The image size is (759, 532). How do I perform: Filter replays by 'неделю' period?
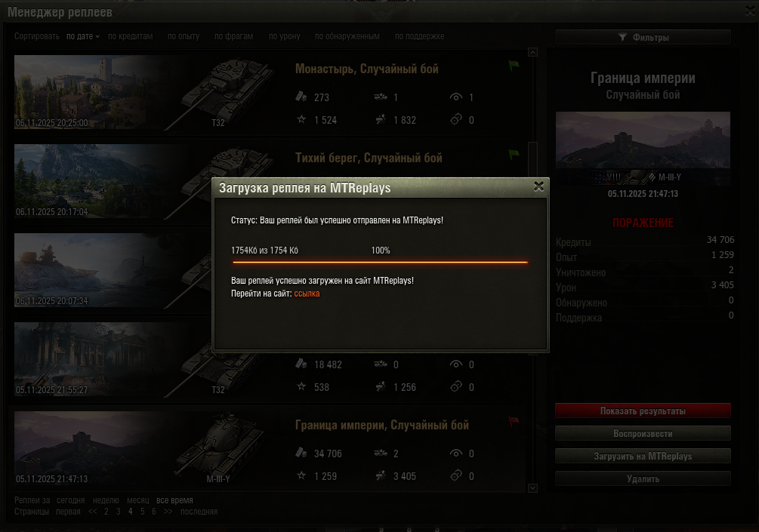pos(106,500)
